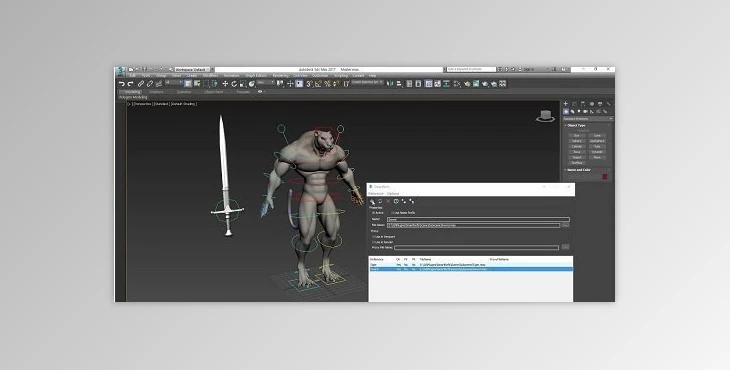The image size is (730, 370).
Task: Switch to the Utilities command panel tab
Action: click(609, 104)
